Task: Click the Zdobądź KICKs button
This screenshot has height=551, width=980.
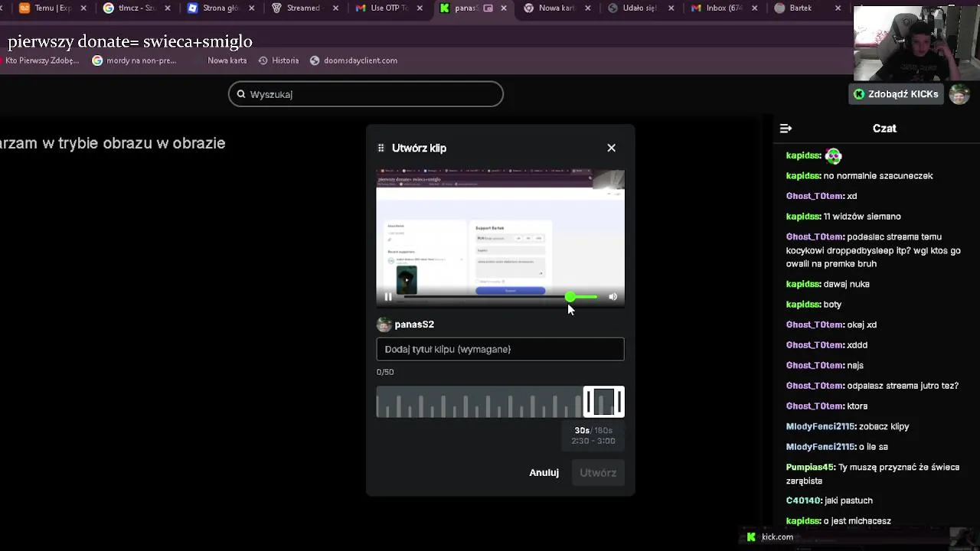Action: 897,94
